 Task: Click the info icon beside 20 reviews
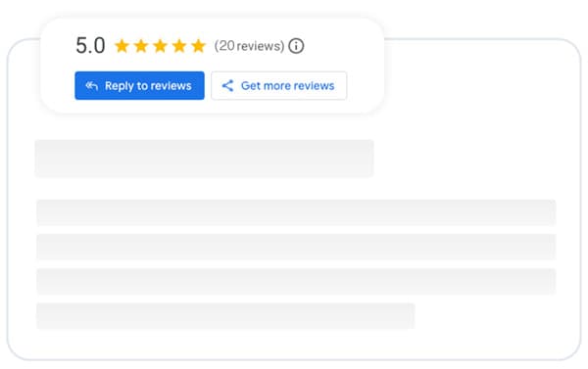tap(296, 46)
